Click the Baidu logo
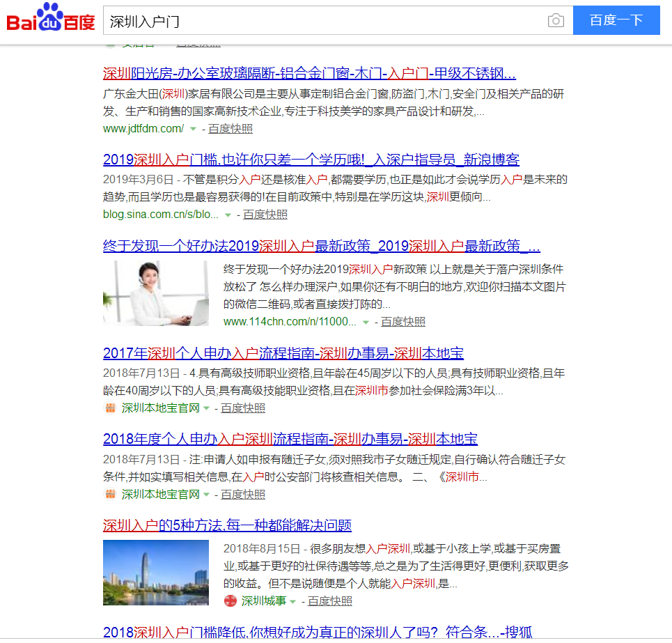The width and height of the screenshot is (672, 643). click(51, 18)
